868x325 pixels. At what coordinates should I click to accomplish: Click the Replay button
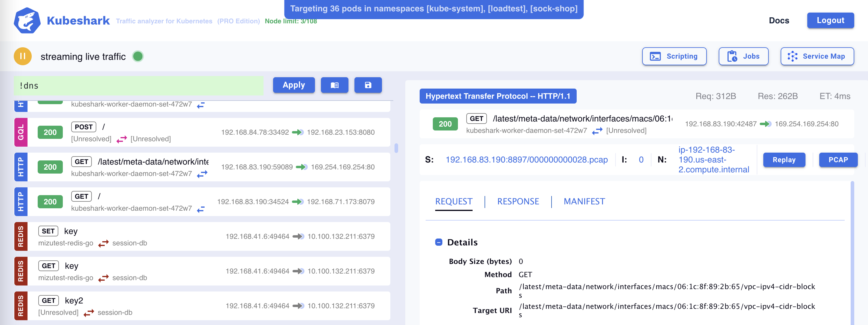pyautogui.click(x=784, y=160)
